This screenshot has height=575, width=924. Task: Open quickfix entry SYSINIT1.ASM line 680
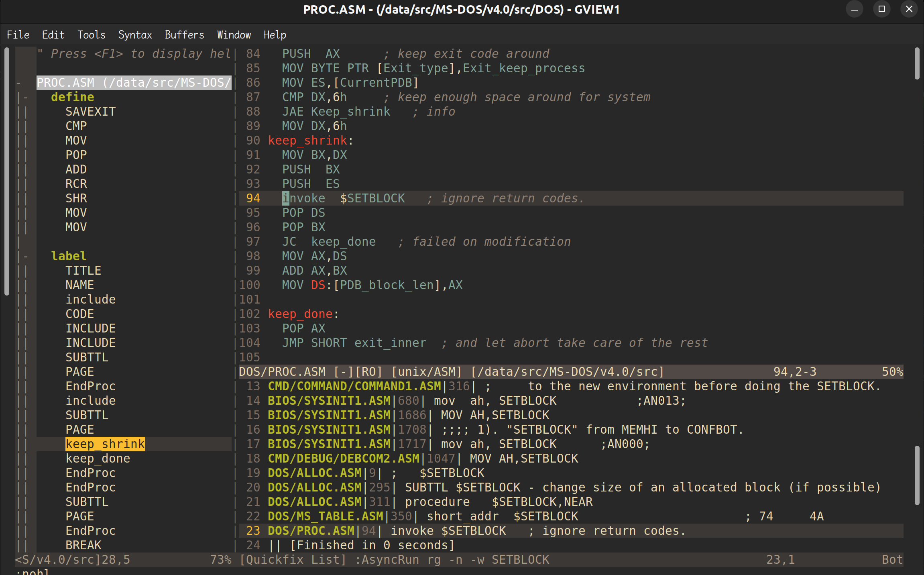tap(571, 401)
